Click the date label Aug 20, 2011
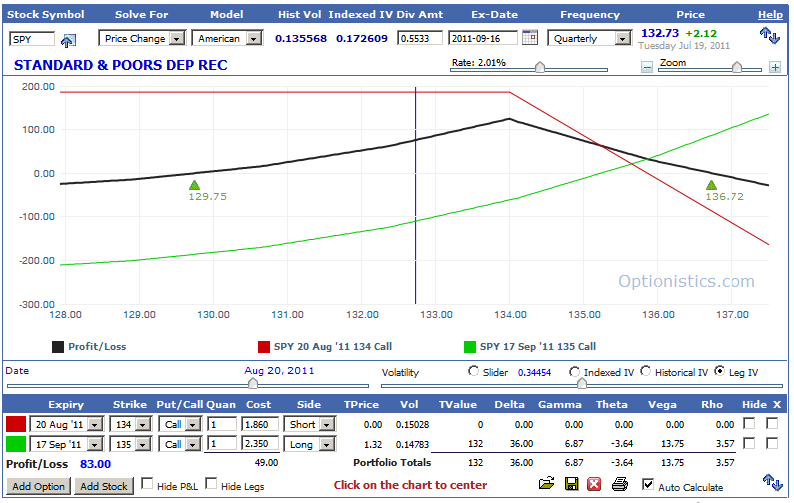The width and height of the screenshot is (794, 503). point(279,371)
